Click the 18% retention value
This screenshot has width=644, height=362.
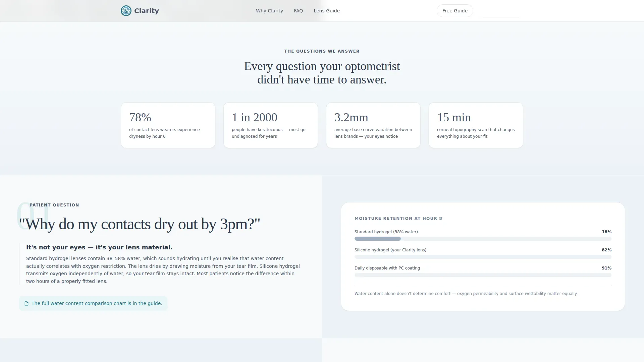coord(606,232)
